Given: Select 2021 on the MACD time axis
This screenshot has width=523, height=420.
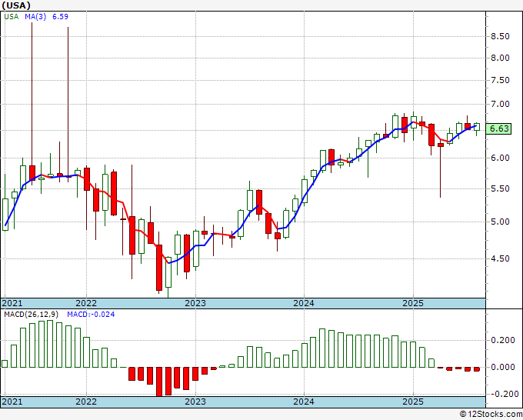Looking at the screenshot, I should [x=12, y=402].
